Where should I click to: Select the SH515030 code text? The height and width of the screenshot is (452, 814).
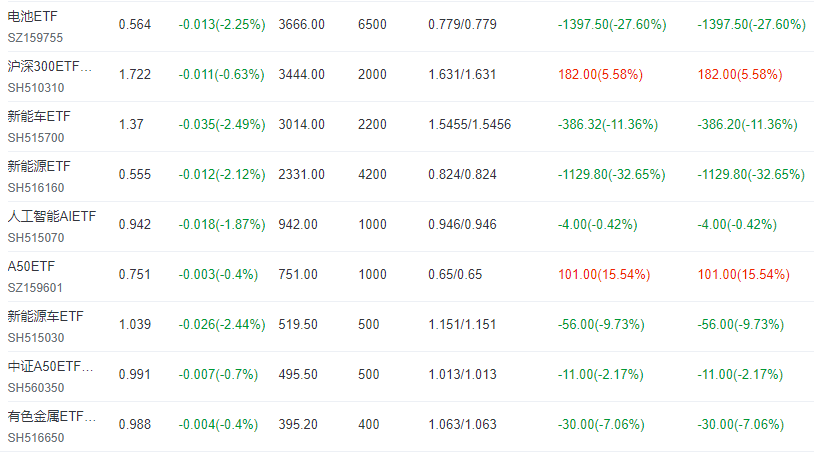point(36,337)
